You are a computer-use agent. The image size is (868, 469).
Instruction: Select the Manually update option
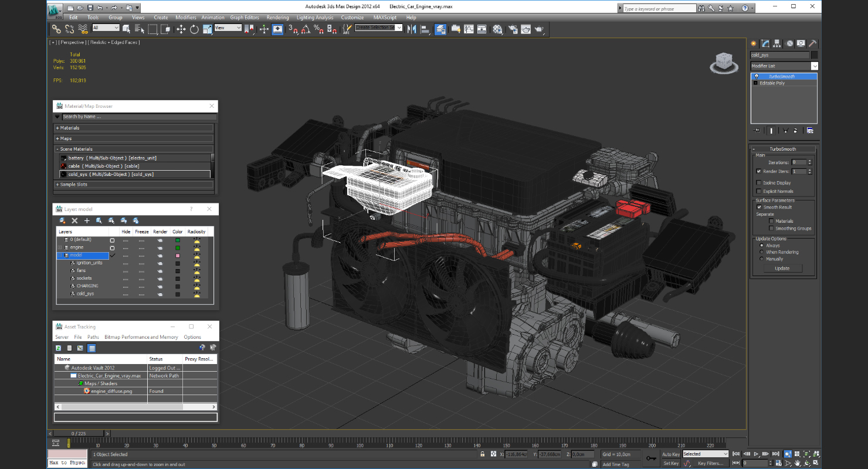coord(762,259)
